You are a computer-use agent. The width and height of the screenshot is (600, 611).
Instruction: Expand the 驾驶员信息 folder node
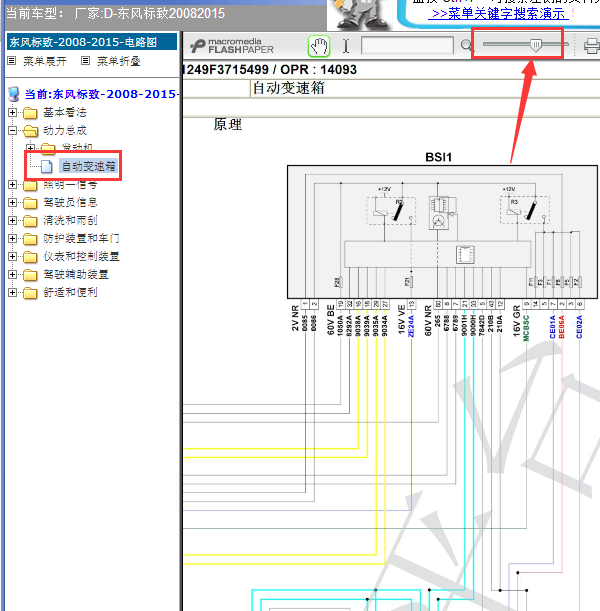tap(12, 202)
